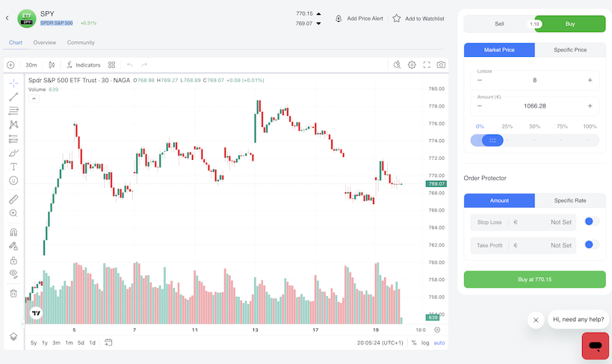This screenshot has width=612, height=364.
Task: Click the Add to Watchlist star icon
Action: pyautogui.click(x=397, y=19)
